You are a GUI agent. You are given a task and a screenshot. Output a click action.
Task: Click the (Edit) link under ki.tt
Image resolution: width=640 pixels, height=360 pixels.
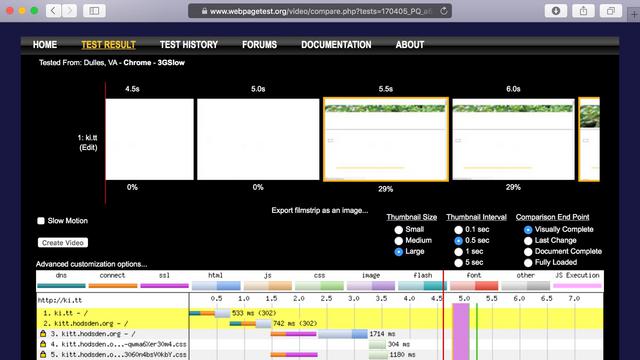pyautogui.click(x=88, y=148)
